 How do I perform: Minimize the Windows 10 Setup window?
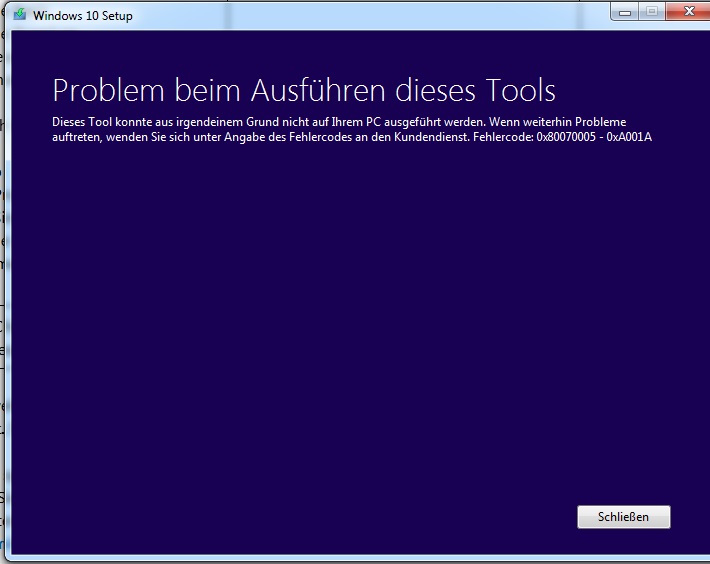point(625,12)
